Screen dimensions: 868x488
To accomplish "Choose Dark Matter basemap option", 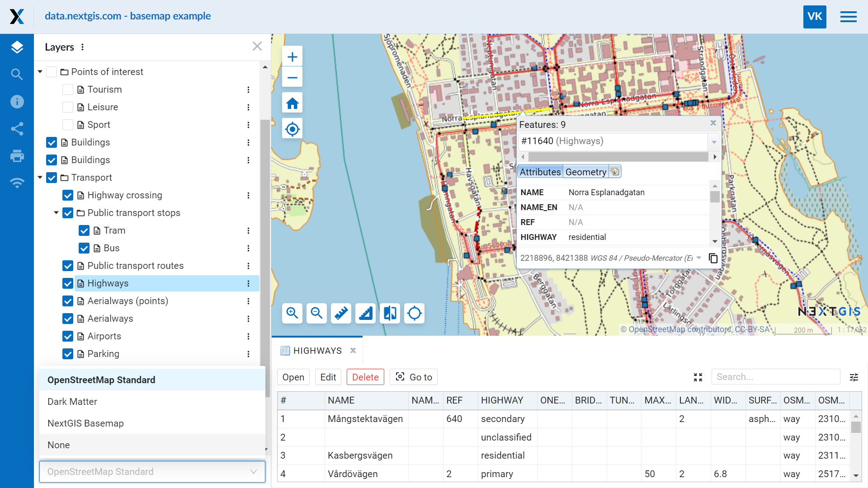I will (x=152, y=402).
